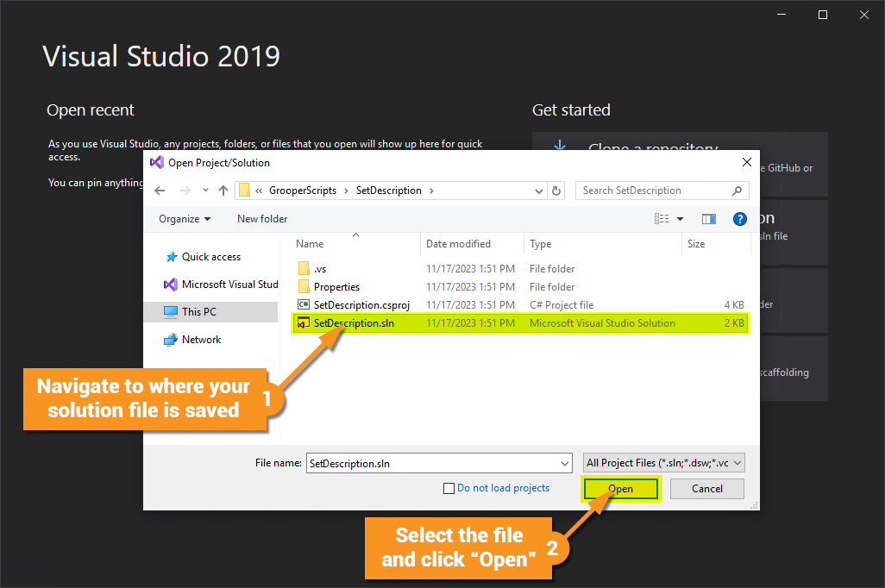Expand the File name dropdown arrow
Screen dimensions: 885x588
pyautogui.click(x=565, y=463)
